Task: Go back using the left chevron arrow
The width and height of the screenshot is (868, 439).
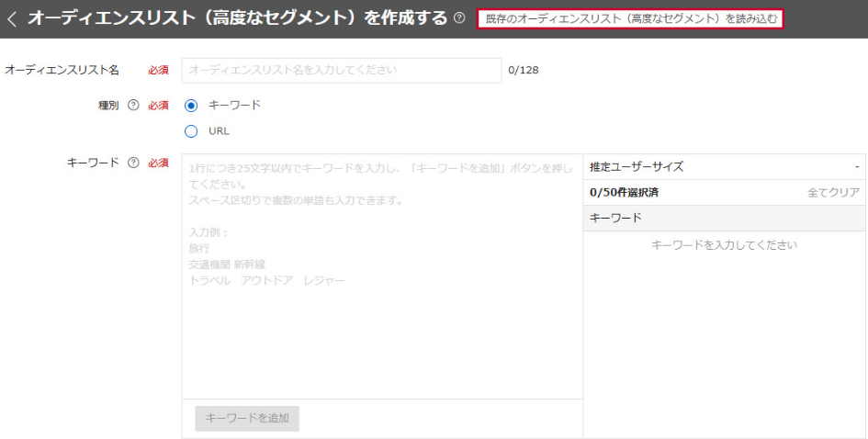Action: click(x=12, y=19)
